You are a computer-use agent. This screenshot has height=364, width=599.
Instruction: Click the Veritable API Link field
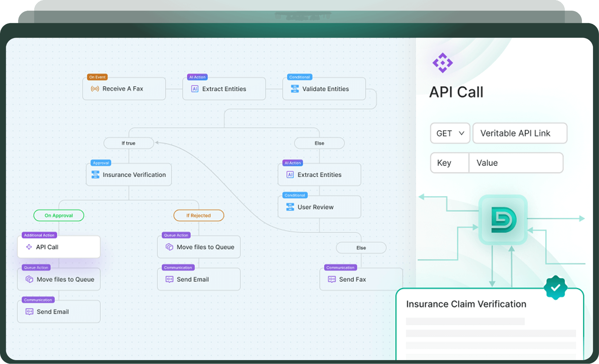point(520,133)
